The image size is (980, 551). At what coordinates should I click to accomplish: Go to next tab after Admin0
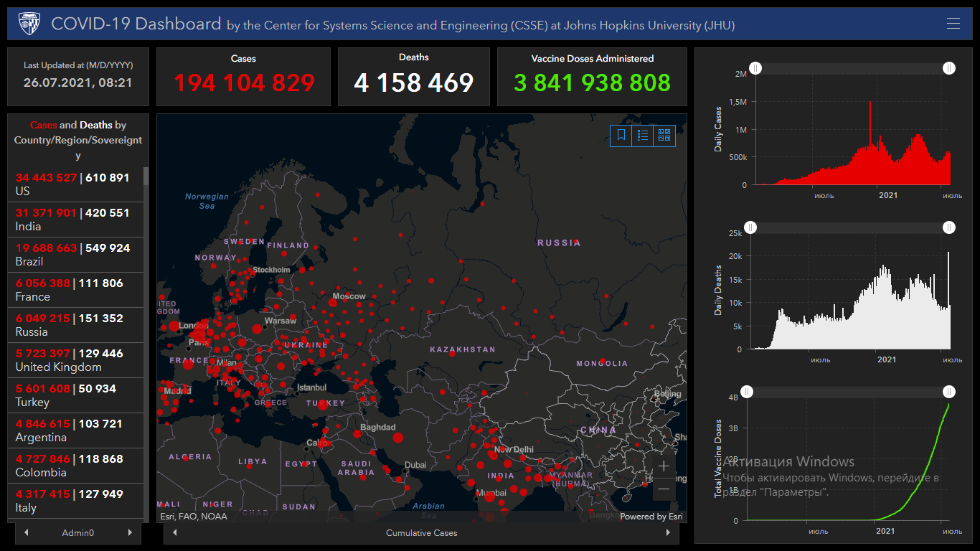130,533
